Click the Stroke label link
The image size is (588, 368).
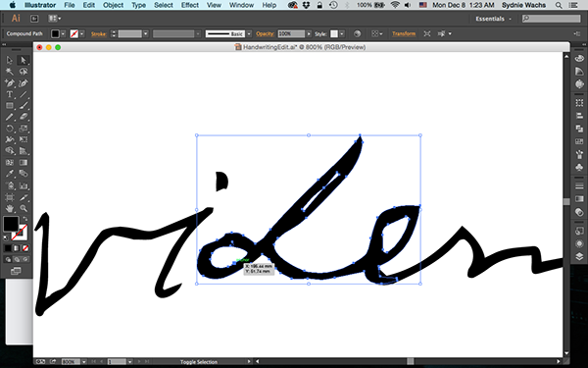[x=98, y=33]
